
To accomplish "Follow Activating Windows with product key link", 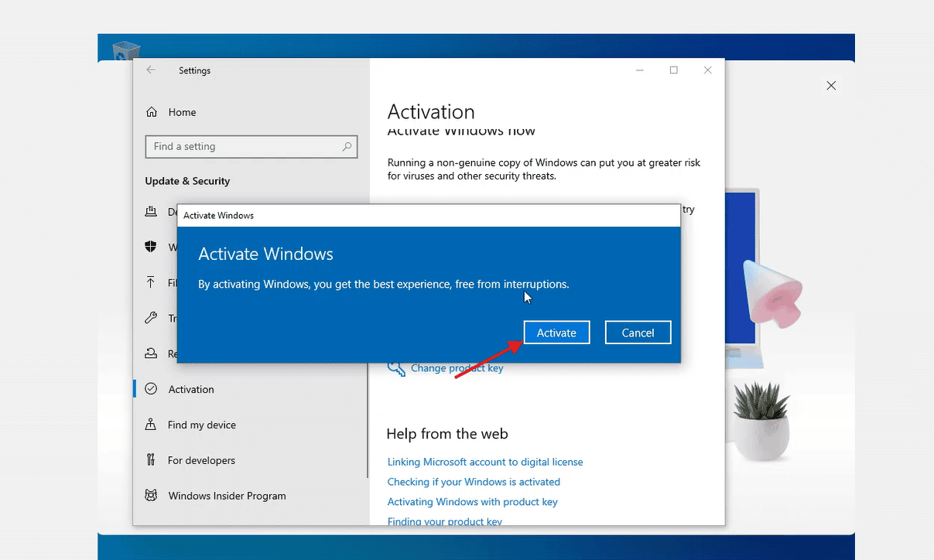I will coord(472,502).
